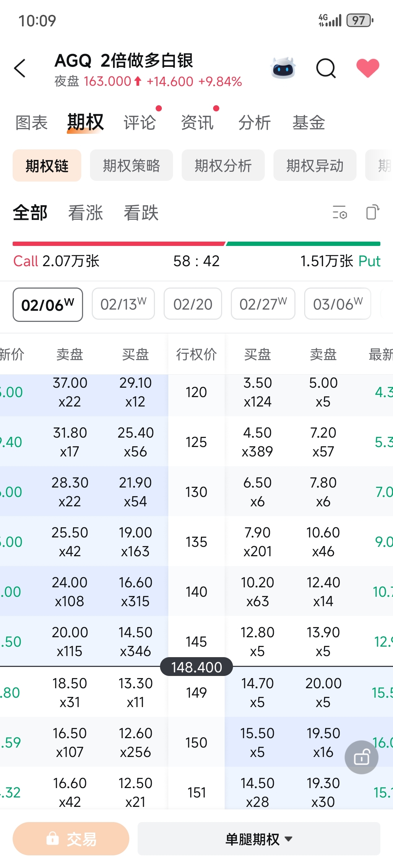Select 期权策略 sub-tab
393x868 pixels.
pyautogui.click(x=131, y=166)
